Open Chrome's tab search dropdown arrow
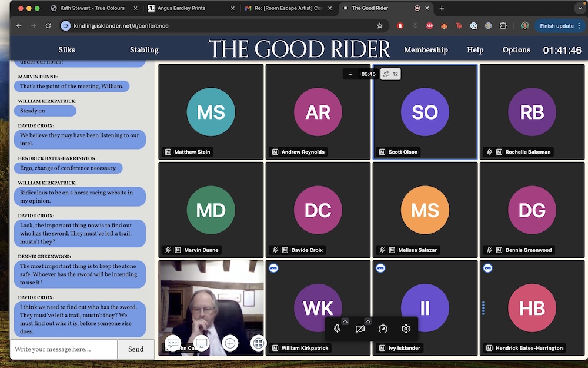 [580, 8]
